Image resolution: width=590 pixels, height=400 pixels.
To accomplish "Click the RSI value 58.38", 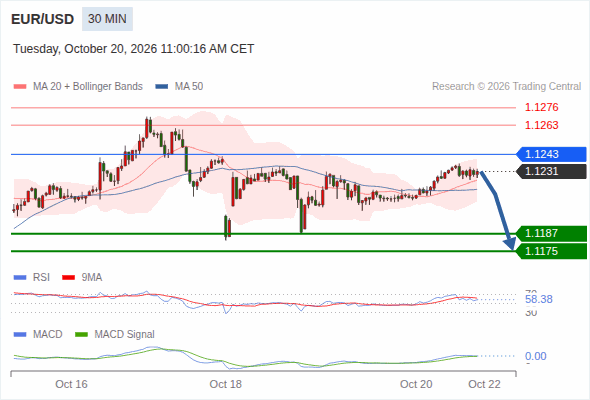I will (539, 300).
